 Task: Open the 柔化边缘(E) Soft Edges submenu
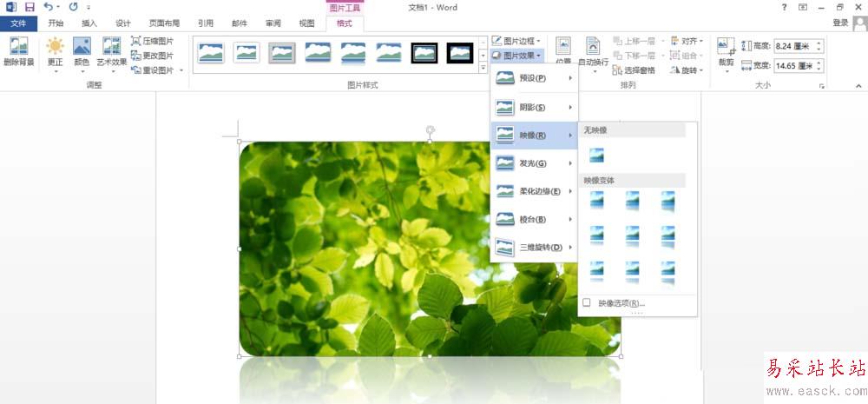(x=534, y=191)
